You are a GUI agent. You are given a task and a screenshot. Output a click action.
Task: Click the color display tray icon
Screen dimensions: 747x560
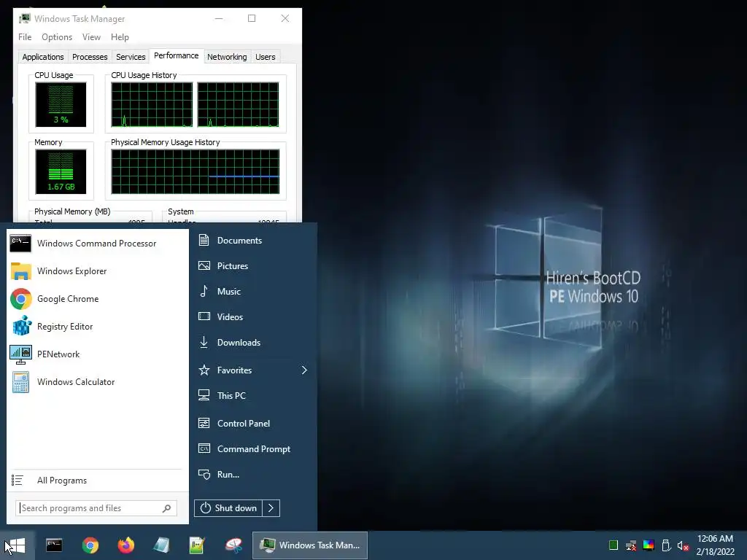(649, 545)
